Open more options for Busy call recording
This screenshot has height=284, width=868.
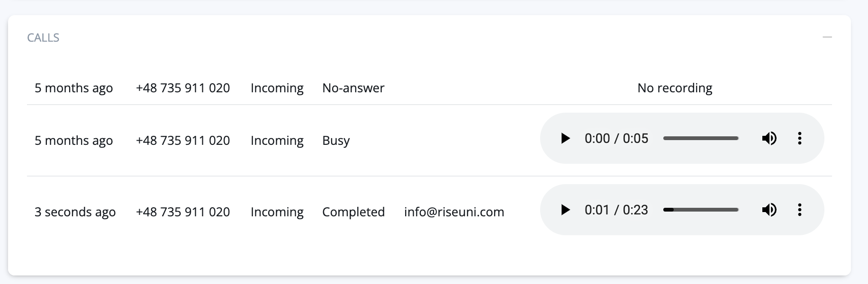pyautogui.click(x=799, y=139)
